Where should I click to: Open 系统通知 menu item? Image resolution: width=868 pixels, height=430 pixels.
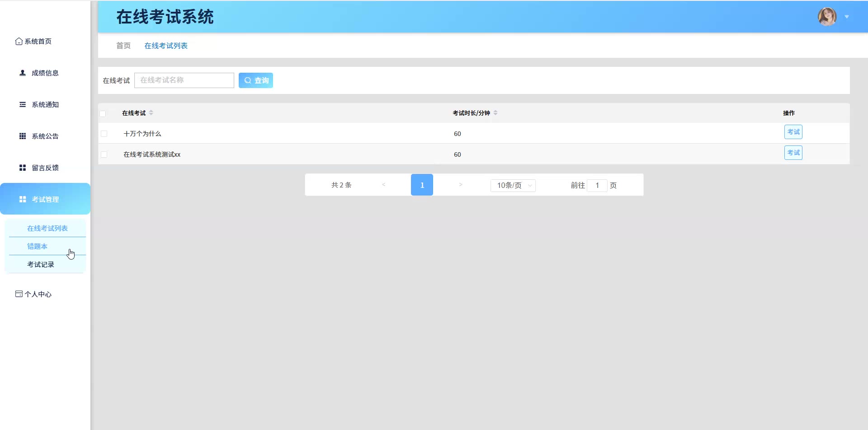click(45, 104)
